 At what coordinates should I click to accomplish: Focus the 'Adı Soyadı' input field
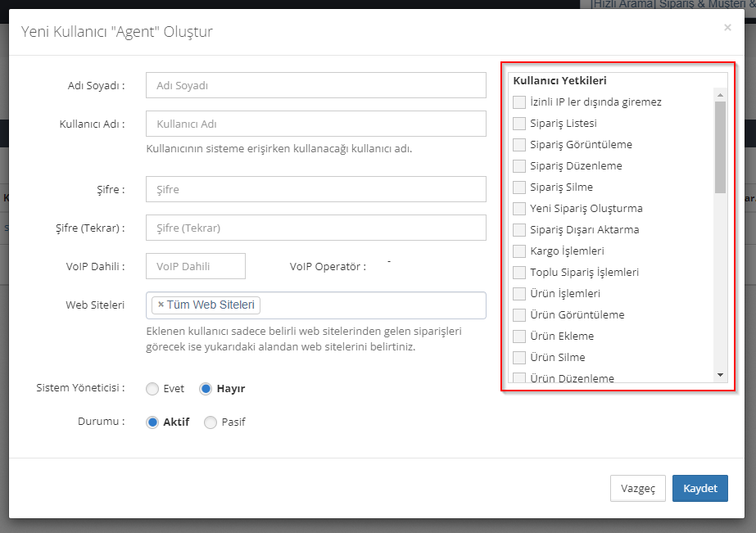coord(316,85)
